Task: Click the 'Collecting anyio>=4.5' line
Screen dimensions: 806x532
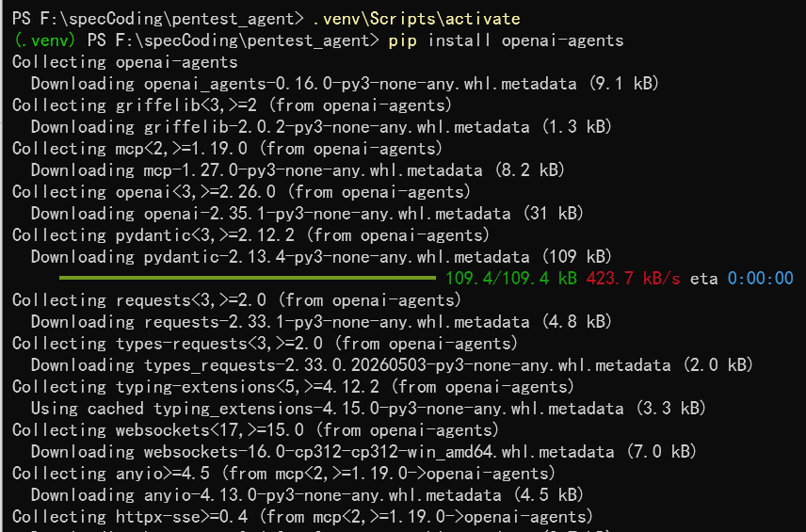Action: (283, 474)
